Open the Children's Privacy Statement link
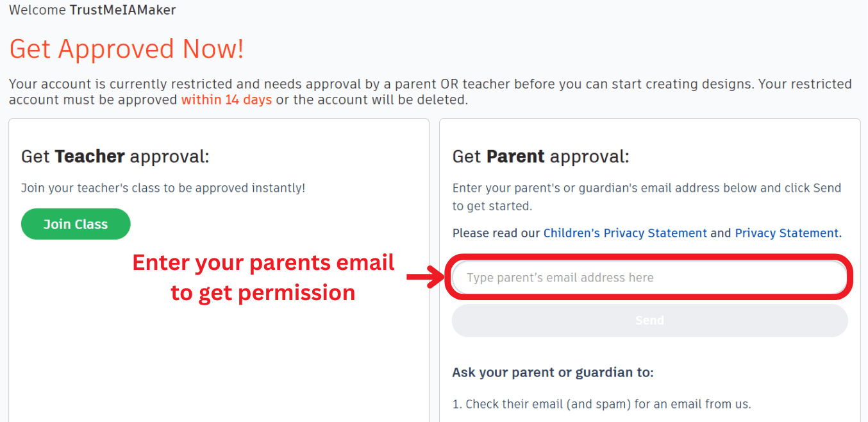The image size is (868, 422). click(x=625, y=233)
